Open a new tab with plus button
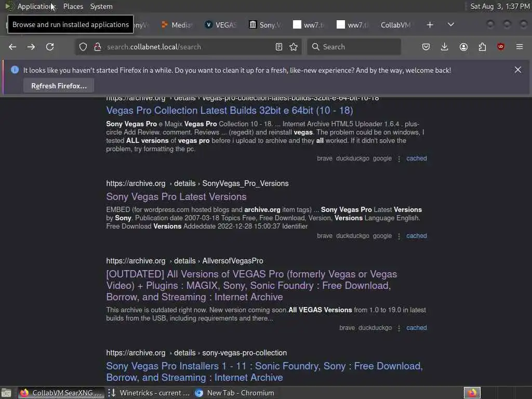Screen dimensions: 532x399 (x=430, y=25)
